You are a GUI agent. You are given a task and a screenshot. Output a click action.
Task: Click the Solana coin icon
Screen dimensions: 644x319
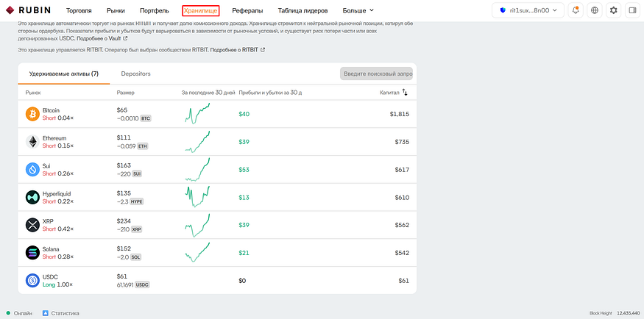(x=32, y=253)
